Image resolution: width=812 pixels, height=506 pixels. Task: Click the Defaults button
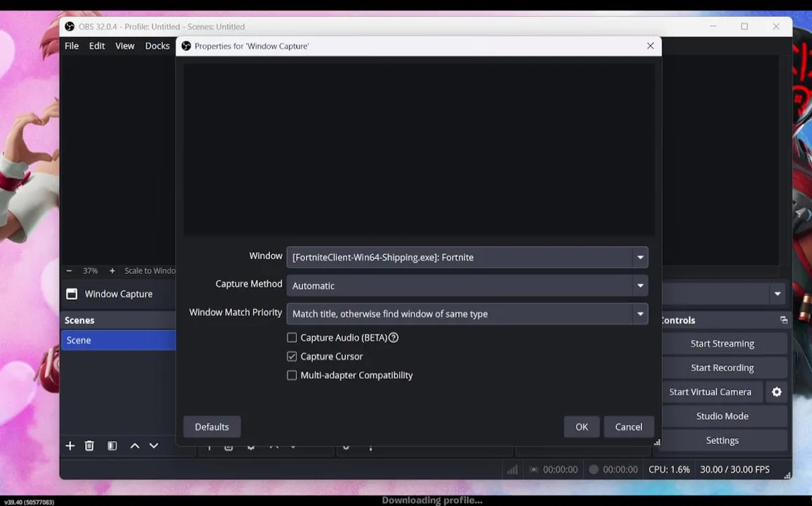click(x=212, y=427)
